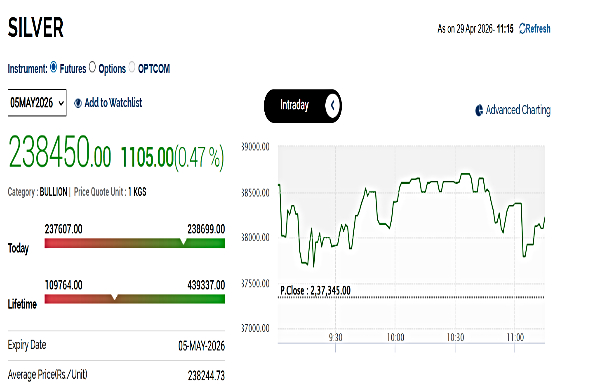The height and width of the screenshot is (388, 600).
Task: Click the Refresh link text
Action: [538, 29]
